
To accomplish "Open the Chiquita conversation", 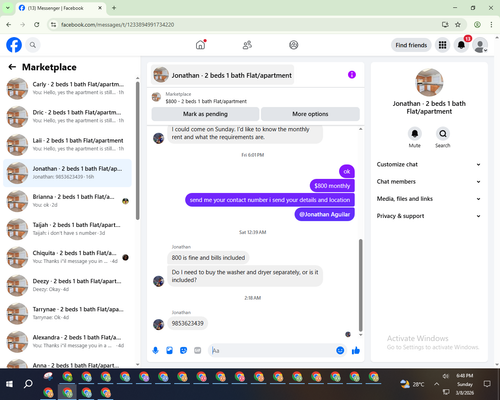I will (67, 257).
